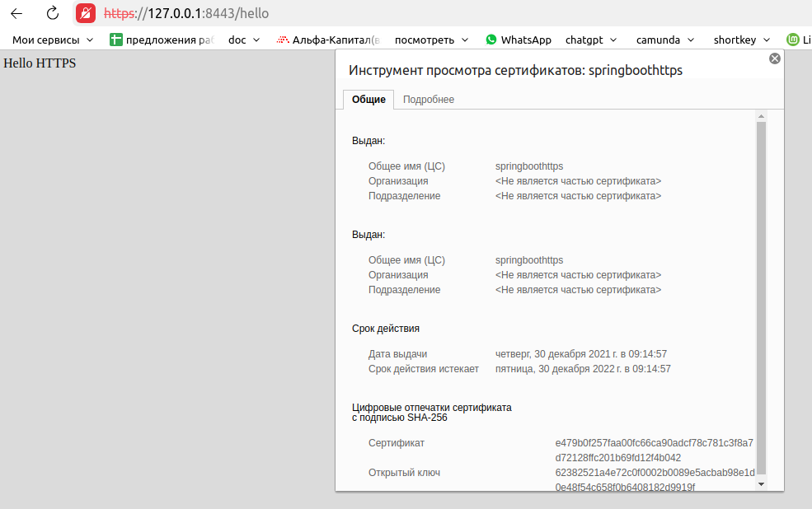Click the Открытый ключ label
The width and height of the screenshot is (812, 509).
click(x=405, y=472)
